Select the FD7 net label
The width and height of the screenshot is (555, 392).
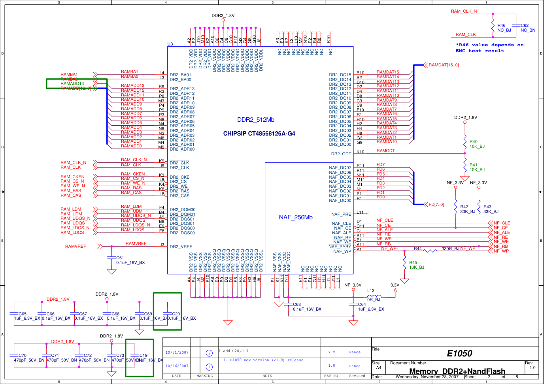(380, 164)
